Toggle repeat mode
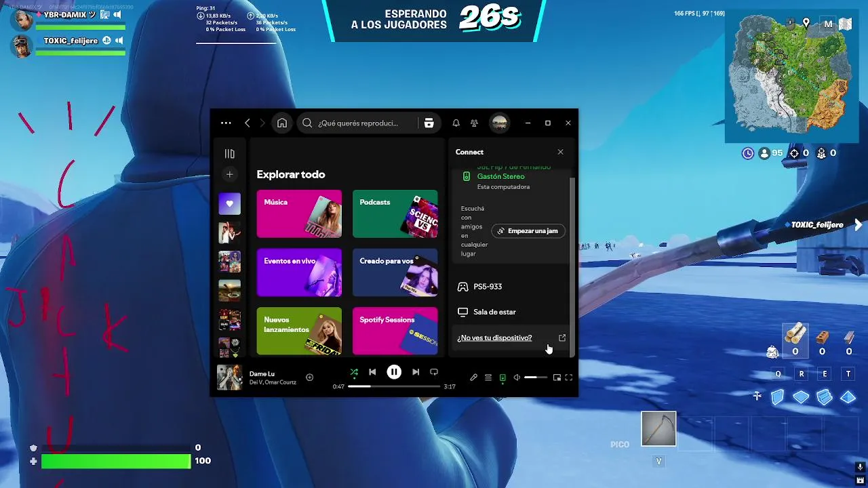 tap(434, 372)
